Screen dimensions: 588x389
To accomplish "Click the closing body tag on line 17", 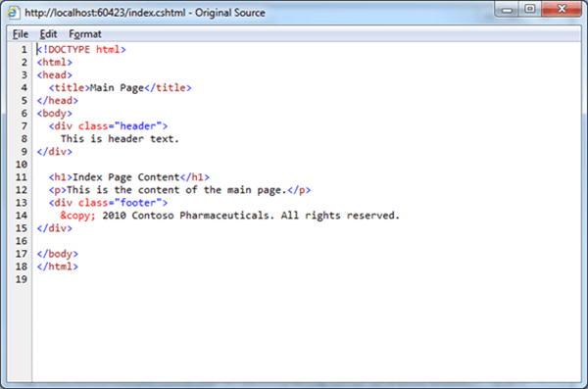I will pyautogui.click(x=58, y=254).
